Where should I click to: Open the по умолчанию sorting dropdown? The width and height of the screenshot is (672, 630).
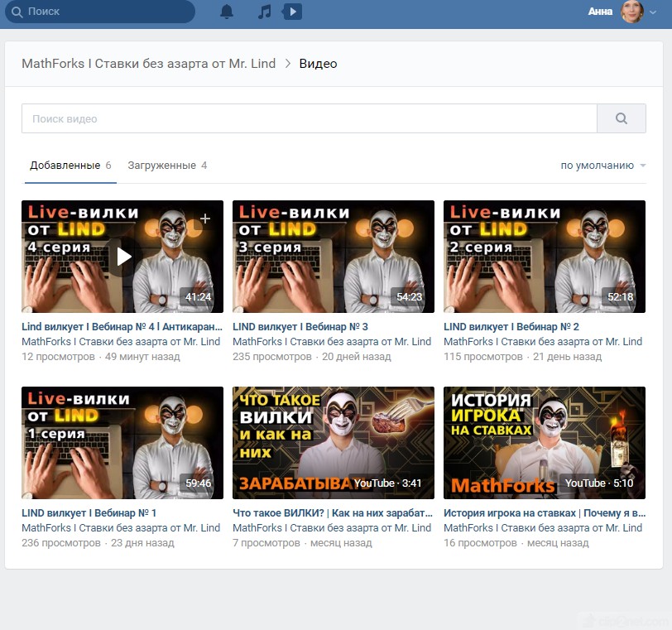click(x=603, y=166)
